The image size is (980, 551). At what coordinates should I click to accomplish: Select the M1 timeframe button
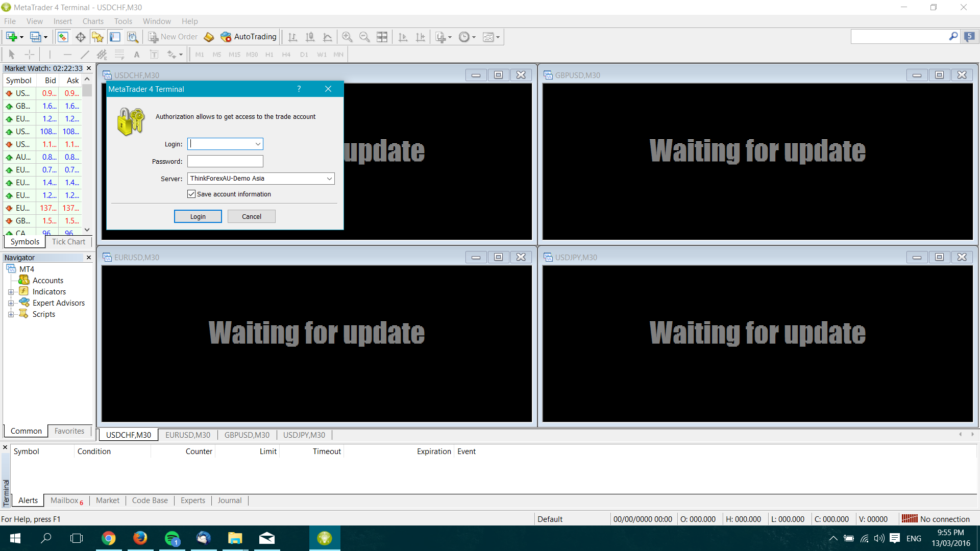point(200,55)
